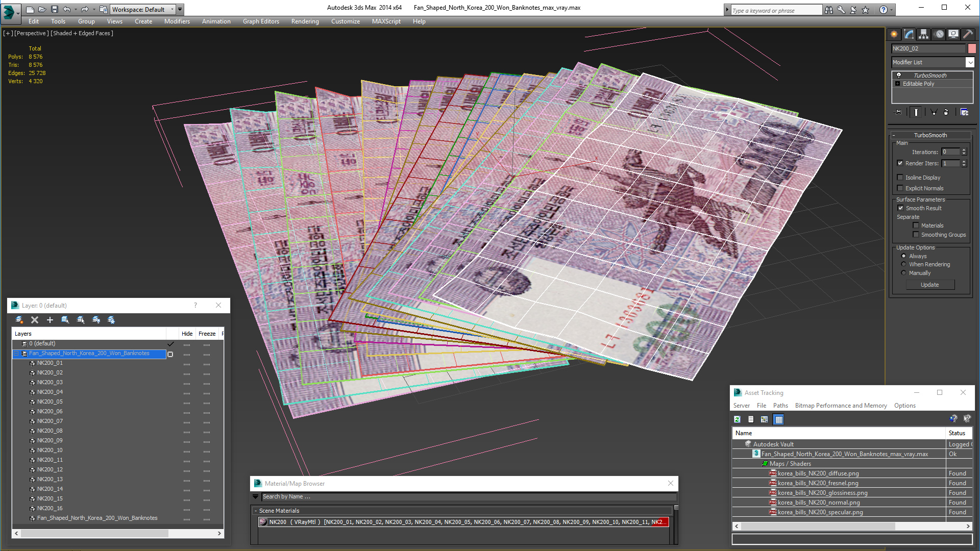Viewport: 980px width, 551px height.
Task: Enable Separate by Smoothing Groups checkbox
Action: (x=916, y=235)
